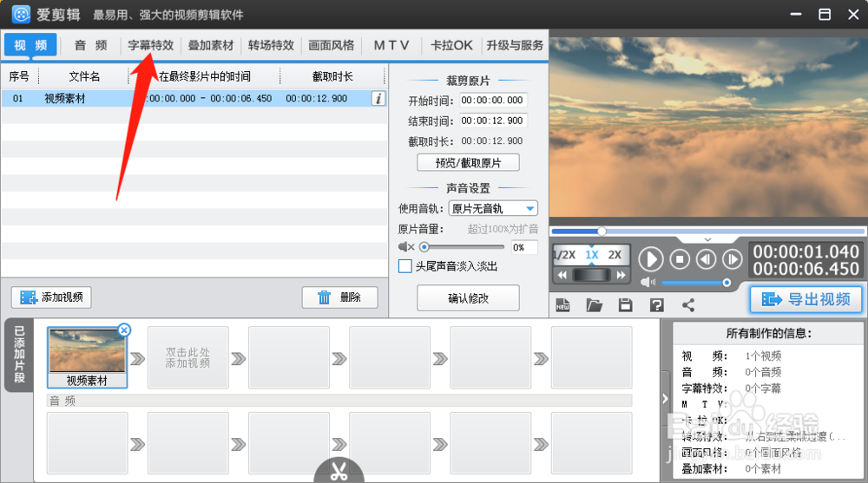The image size is (868, 483).
Task: Click the jog wheel between rewind and fast-forward
Action: [591, 275]
